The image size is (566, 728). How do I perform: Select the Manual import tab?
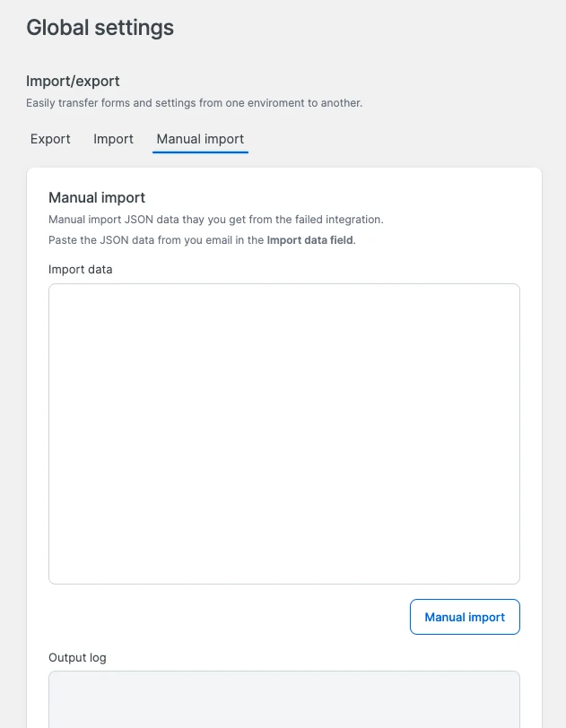(199, 139)
